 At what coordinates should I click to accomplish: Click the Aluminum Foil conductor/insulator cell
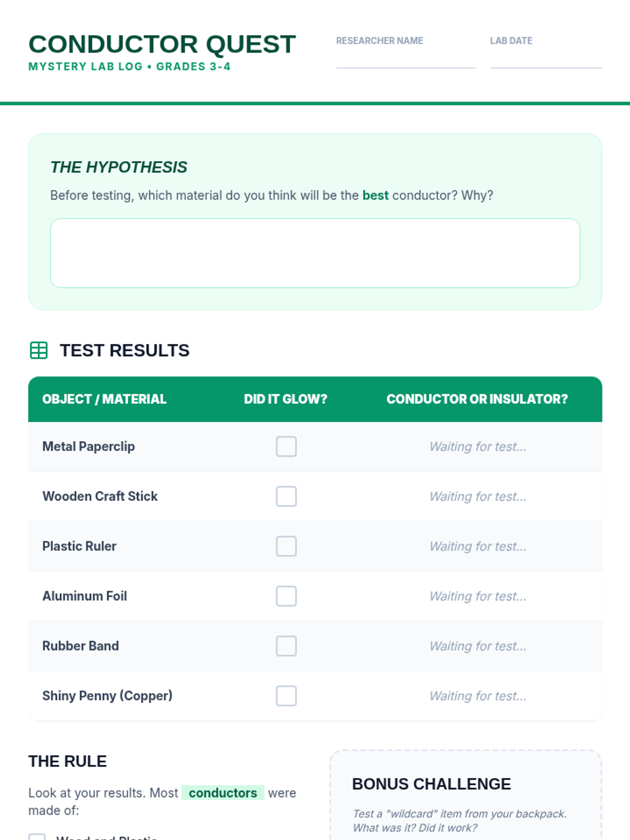coord(478,596)
